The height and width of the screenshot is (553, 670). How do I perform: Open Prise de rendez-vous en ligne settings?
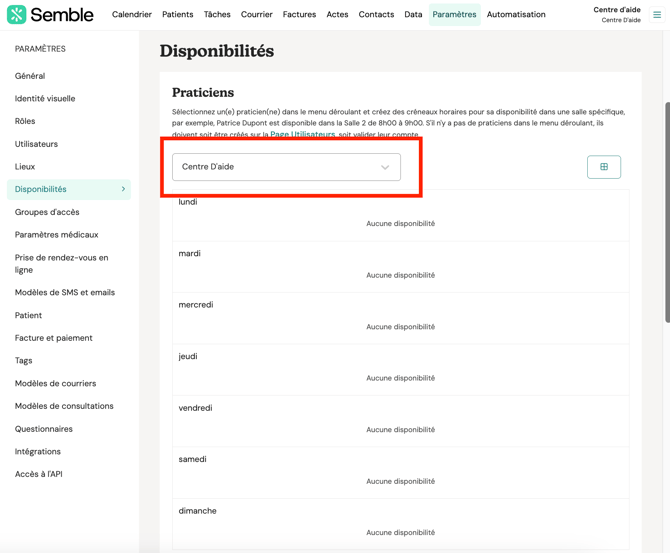61,263
